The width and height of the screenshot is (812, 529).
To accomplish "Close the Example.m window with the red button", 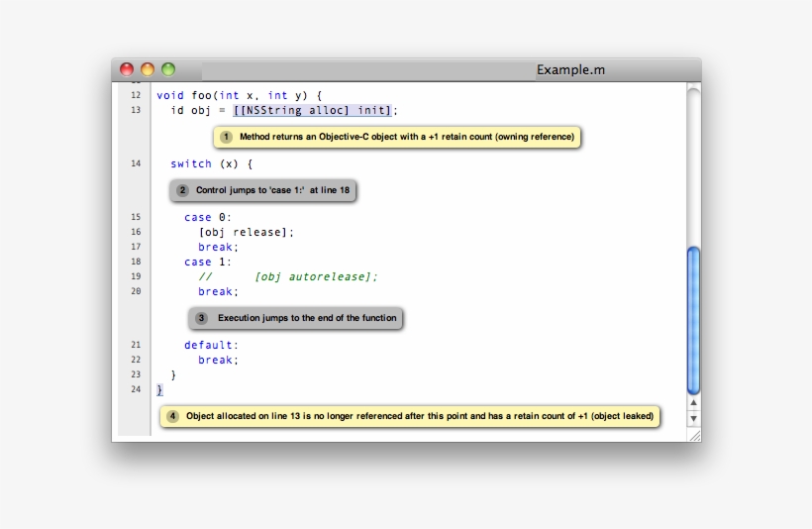I will click(x=127, y=69).
